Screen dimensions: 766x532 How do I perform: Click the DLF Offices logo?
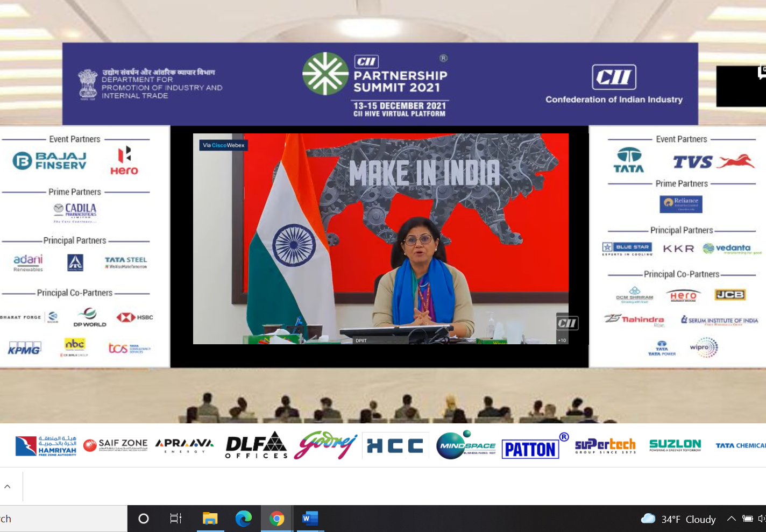tap(256, 445)
